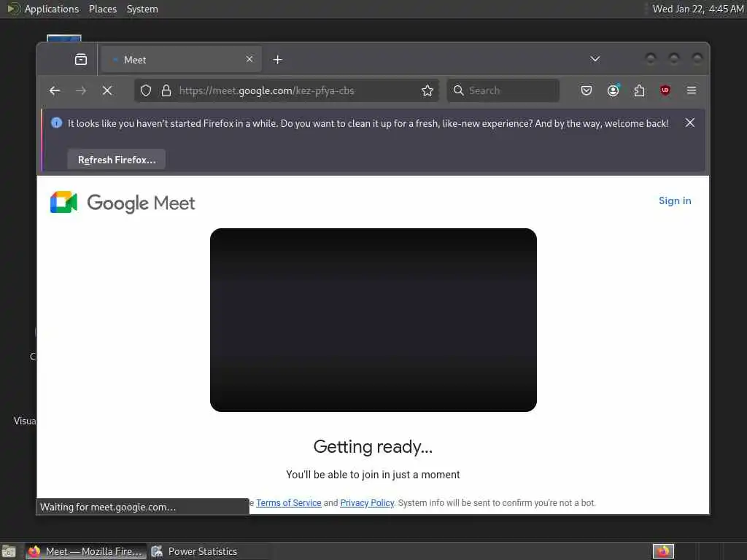Screen dimensions: 747x560
Task: Open Firefox View from the tab bar
Action: (81, 60)
